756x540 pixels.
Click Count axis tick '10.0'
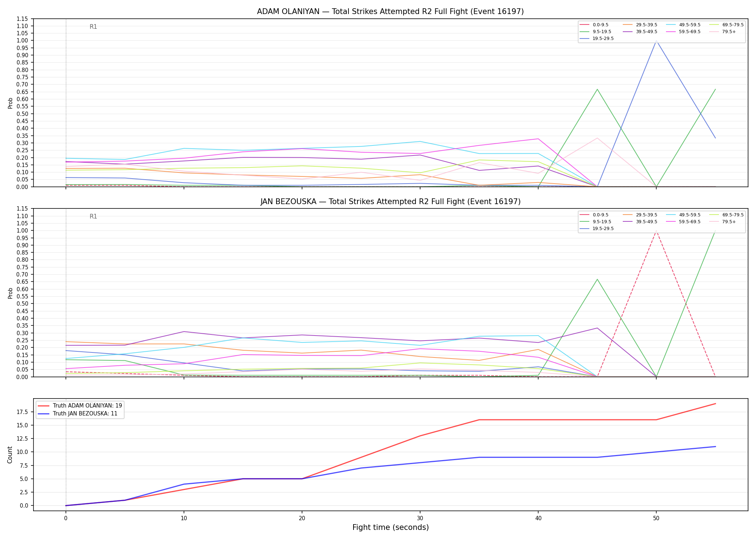pos(23,452)
